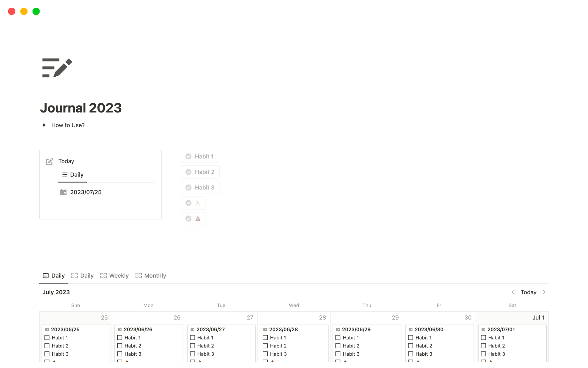Click the Today button in calendar
Viewport: 588px width, 368px height.
tap(529, 292)
